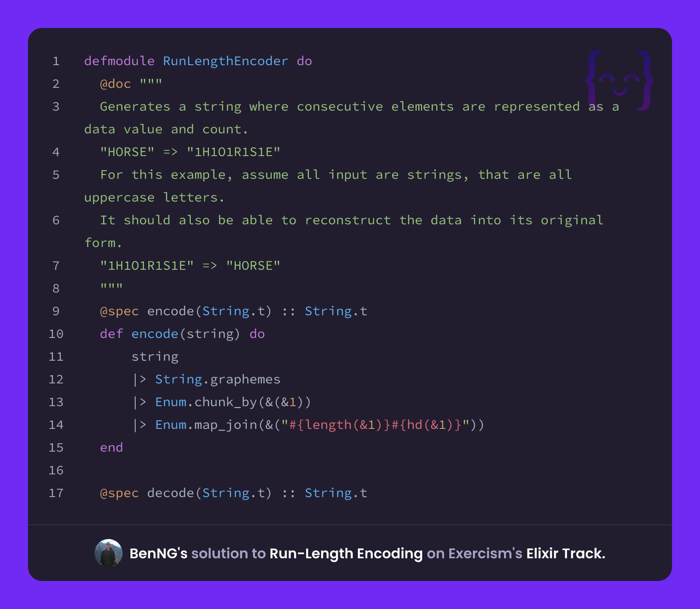This screenshot has height=609, width=700.
Task: Click the 'Run-Length Encoding' exercise title
Action: tap(346, 553)
